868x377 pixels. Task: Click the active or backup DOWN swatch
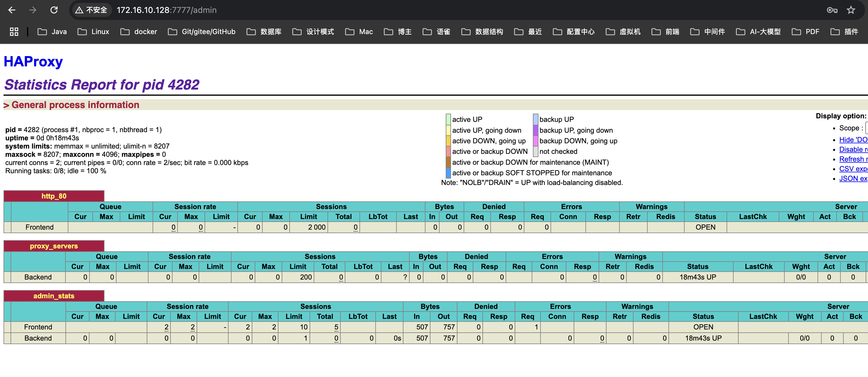pyautogui.click(x=448, y=152)
